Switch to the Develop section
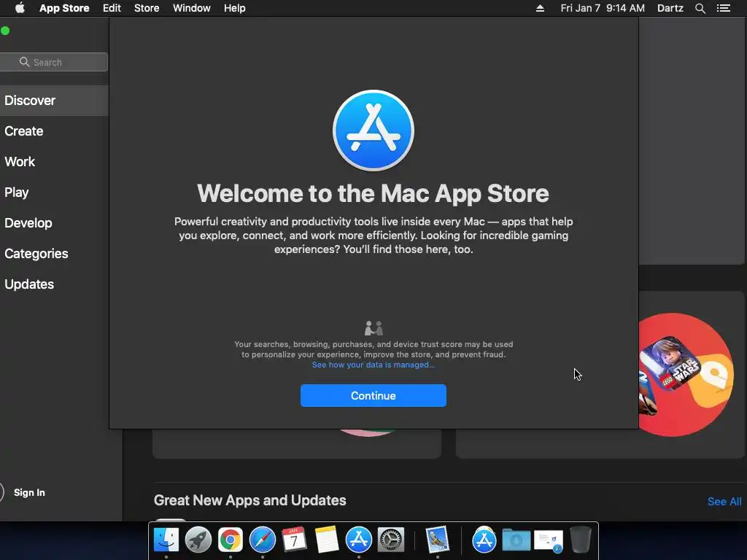Viewport: 747px width, 560px height. tap(28, 223)
